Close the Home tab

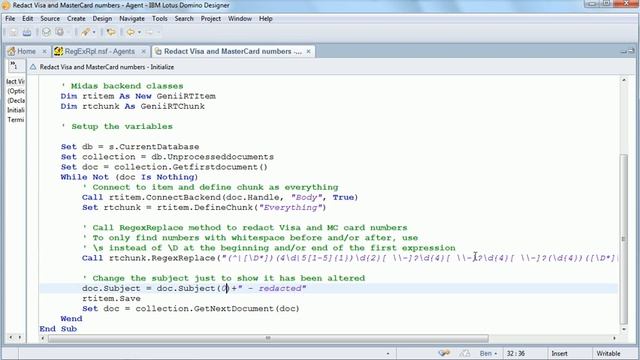click(45, 51)
